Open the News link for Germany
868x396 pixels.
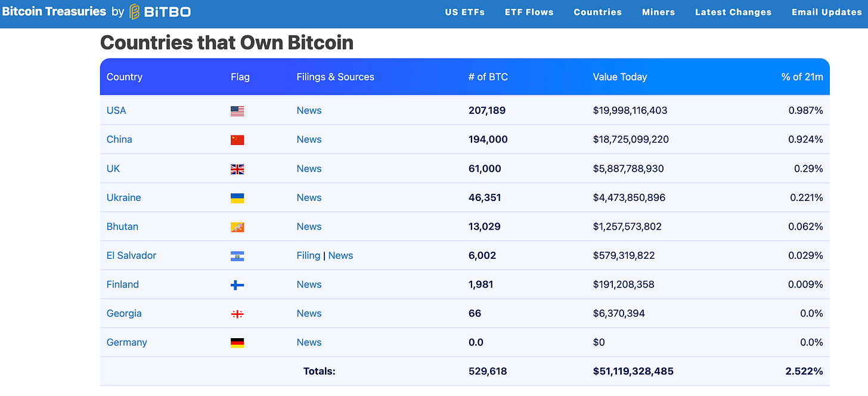pos(309,342)
